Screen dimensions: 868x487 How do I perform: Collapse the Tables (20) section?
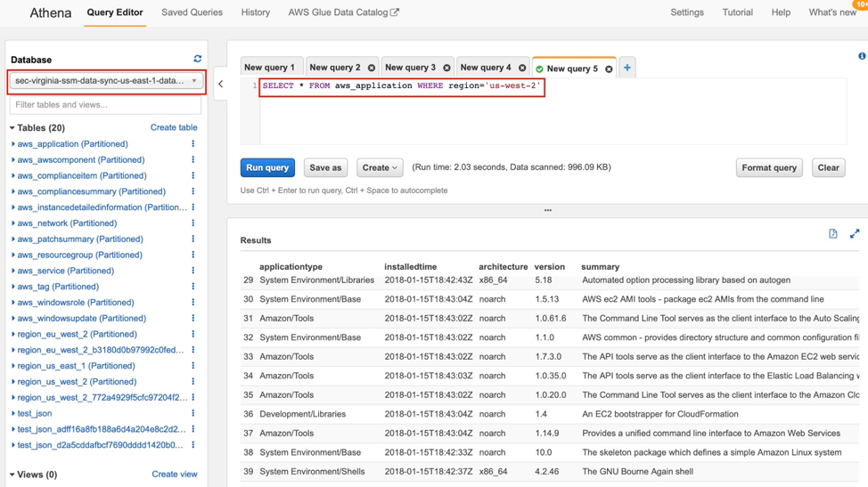12,128
